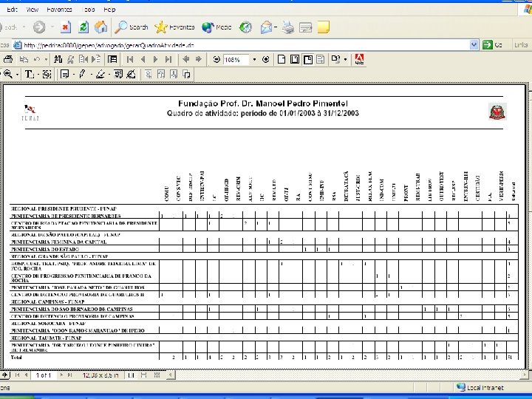Click the zoom percentage field

click(236, 60)
